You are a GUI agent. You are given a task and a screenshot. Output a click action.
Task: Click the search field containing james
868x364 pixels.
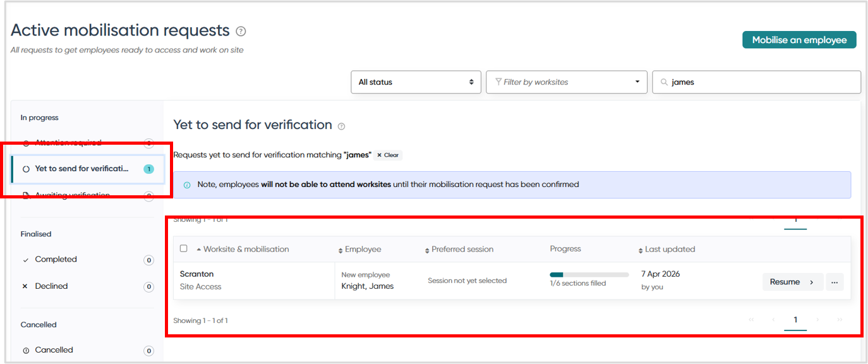756,82
